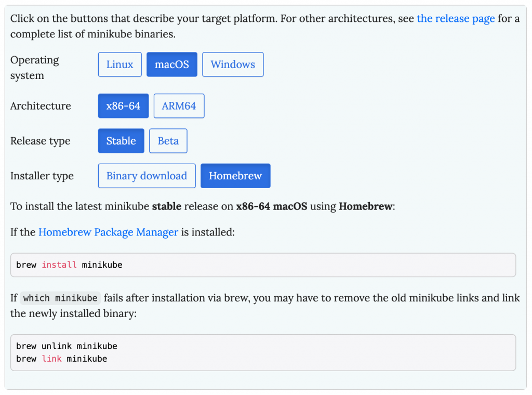Image resolution: width=532 pixels, height=395 pixels.
Task: Select the Homebrew installer type button
Action: coord(235,176)
